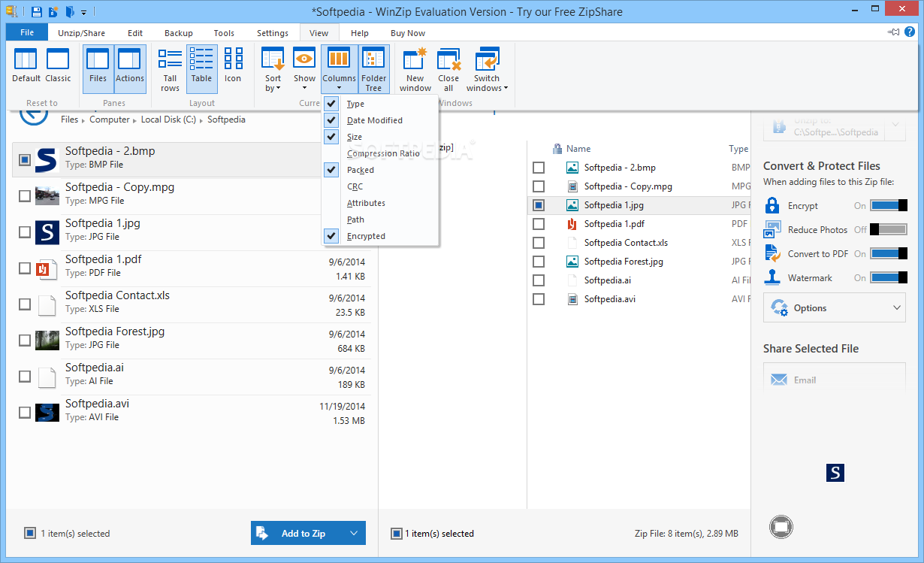The width and height of the screenshot is (924, 563).
Task: Open the Show dropdown
Action: [x=304, y=69]
